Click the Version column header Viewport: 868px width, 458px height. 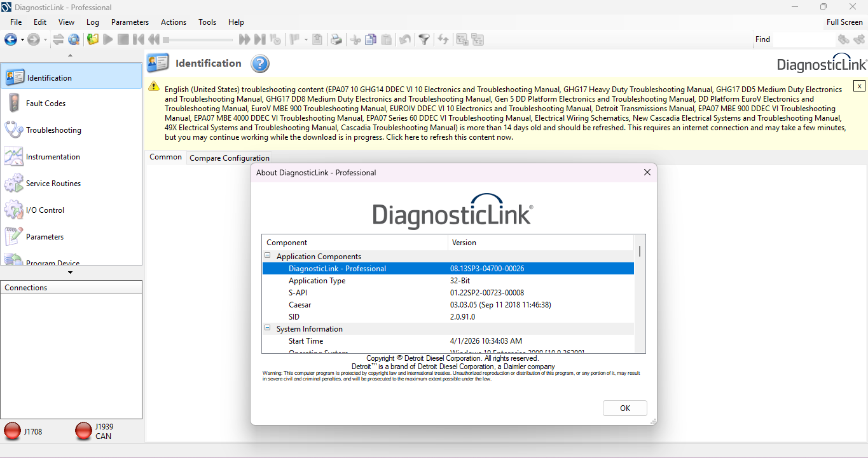541,243
